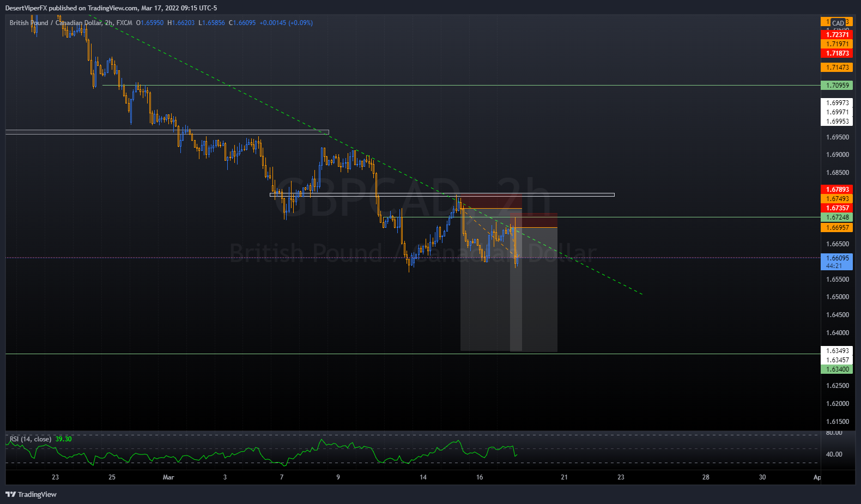Click the 1.64000 axis price
Viewport: 861px width, 504px height.
[838, 333]
